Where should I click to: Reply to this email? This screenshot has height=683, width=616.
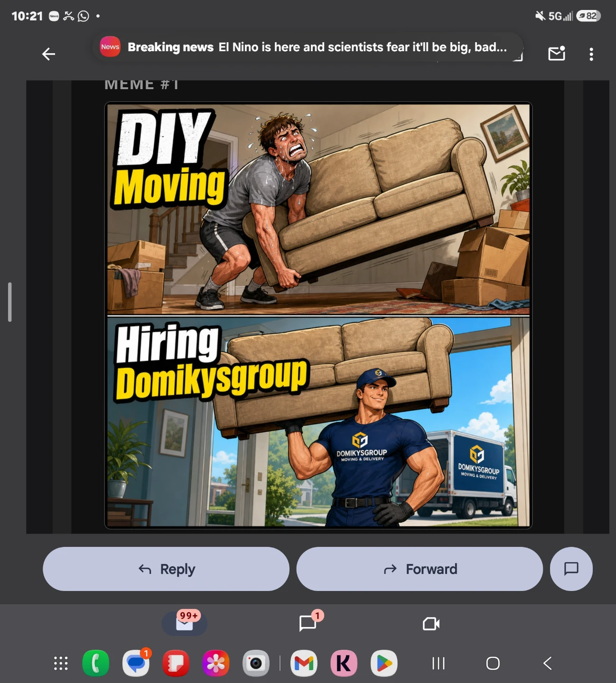[x=166, y=569]
